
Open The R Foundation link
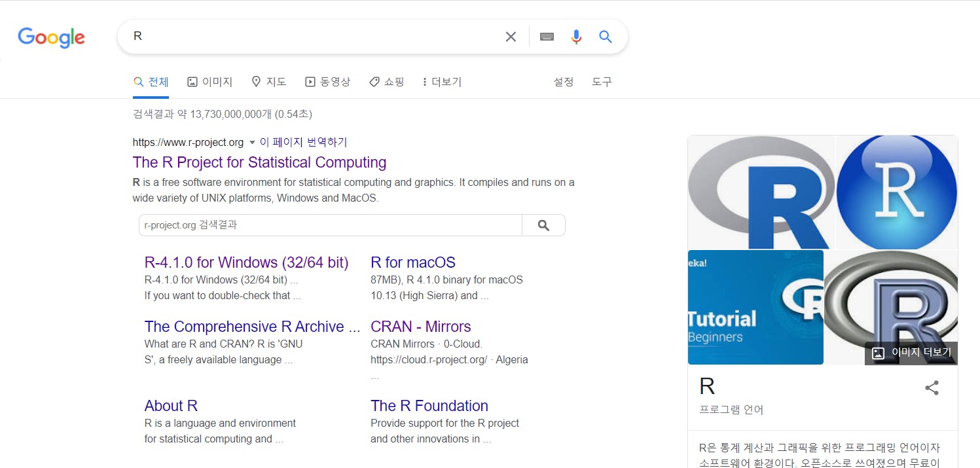tap(429, 406)
